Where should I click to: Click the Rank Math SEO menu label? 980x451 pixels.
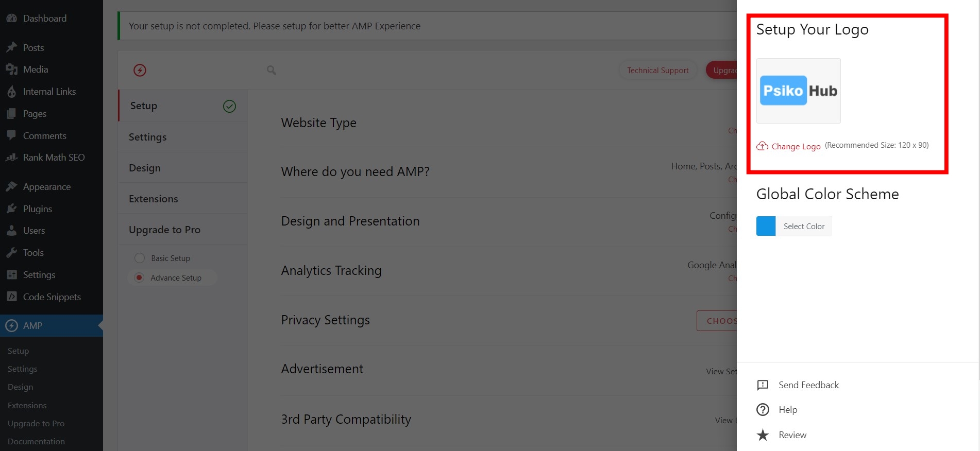click(x=54, y=158)
